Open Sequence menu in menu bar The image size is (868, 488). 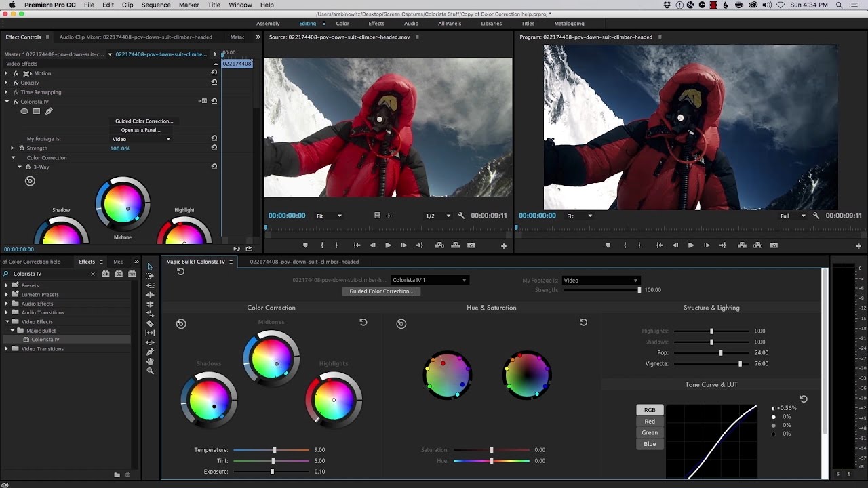coord(156,5)
